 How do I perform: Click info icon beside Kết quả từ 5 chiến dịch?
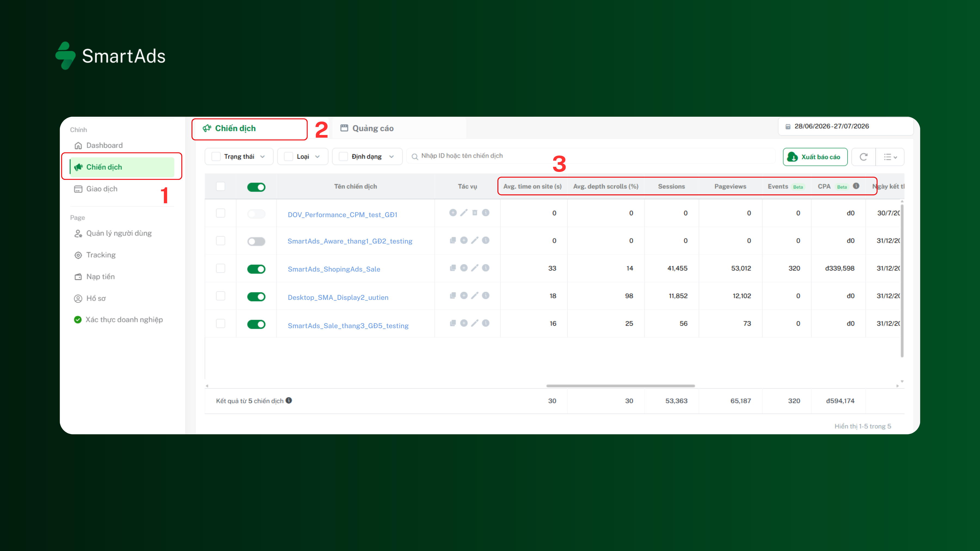289,401
